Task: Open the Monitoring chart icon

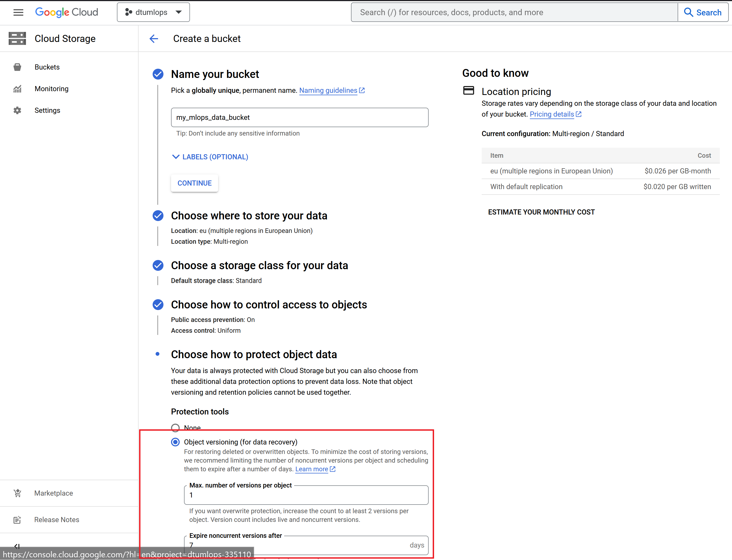Action: (x=17, y=89)
